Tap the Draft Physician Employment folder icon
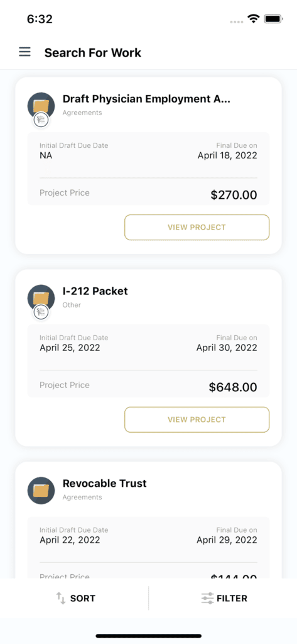This screenshot has width=297, height=644. 41,106
